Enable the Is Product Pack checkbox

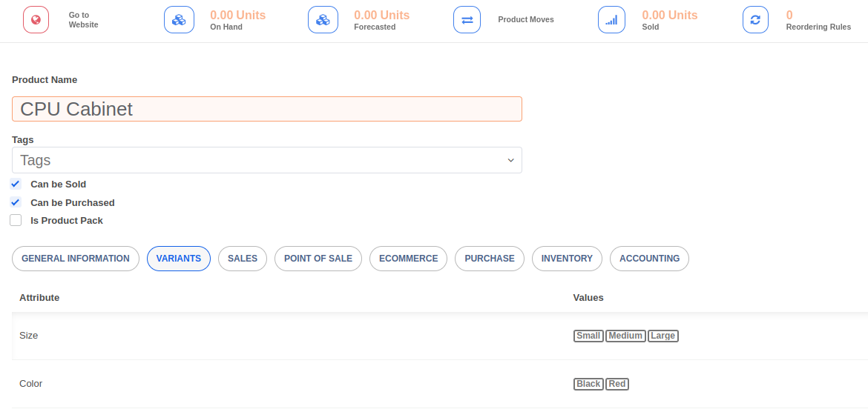click(16, 220)
